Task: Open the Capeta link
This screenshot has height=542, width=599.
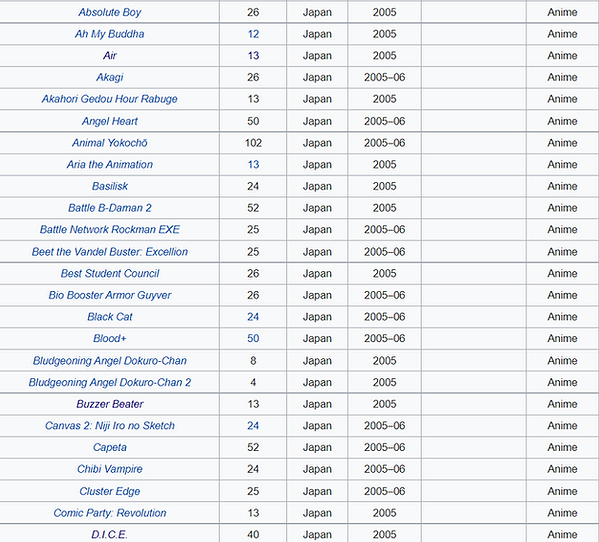Action: 110,448
